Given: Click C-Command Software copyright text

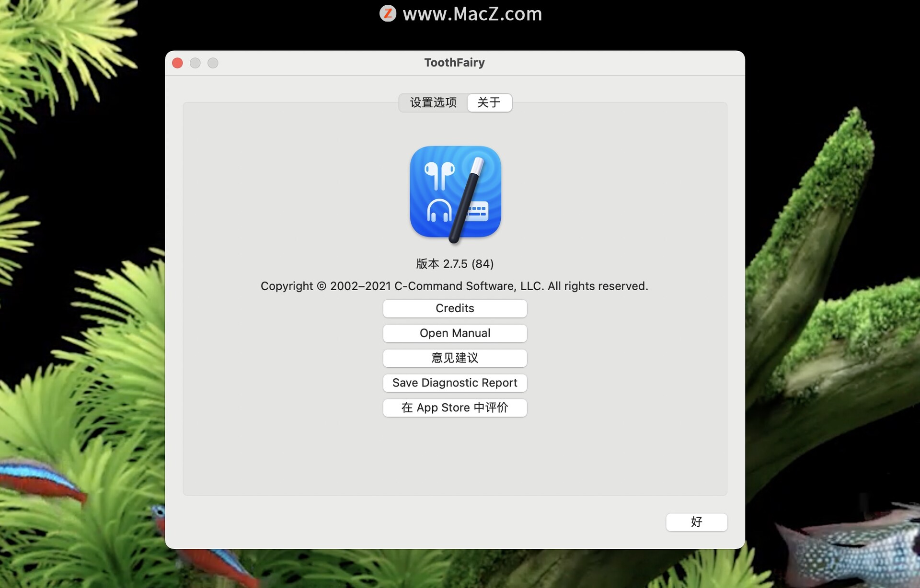Looking at the screenshot, I should coord(454,286).
